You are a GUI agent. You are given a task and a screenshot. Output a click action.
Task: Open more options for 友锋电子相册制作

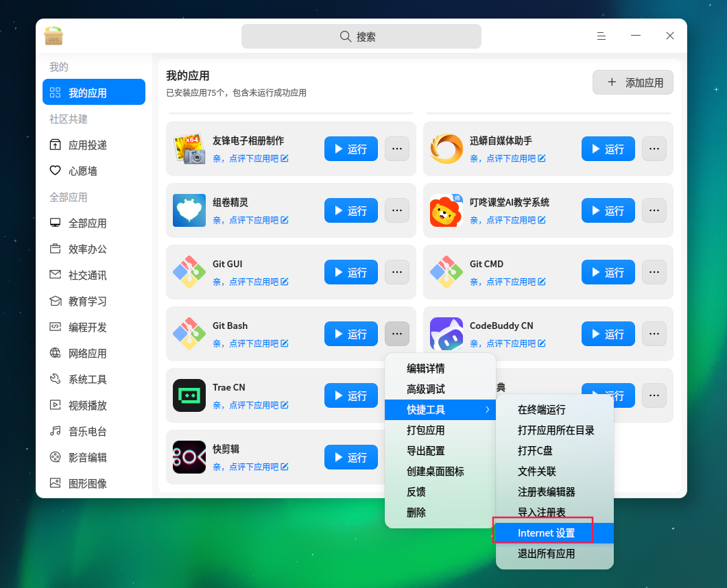coord(397,149)
